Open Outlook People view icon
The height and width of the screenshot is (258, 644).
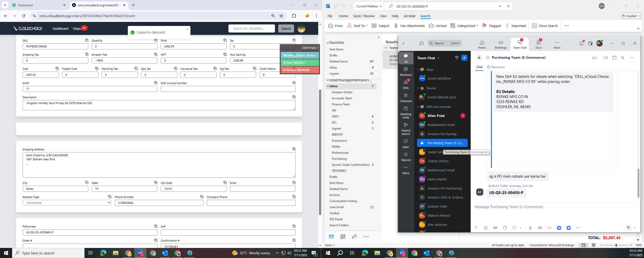tap(354, 237)
